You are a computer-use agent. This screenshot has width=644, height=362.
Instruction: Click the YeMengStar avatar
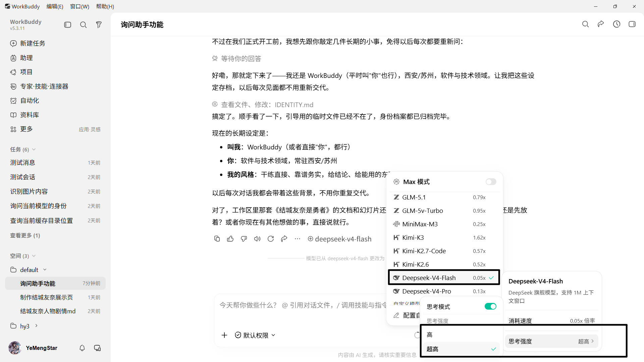pyautogui.click(x=15, y=348)
